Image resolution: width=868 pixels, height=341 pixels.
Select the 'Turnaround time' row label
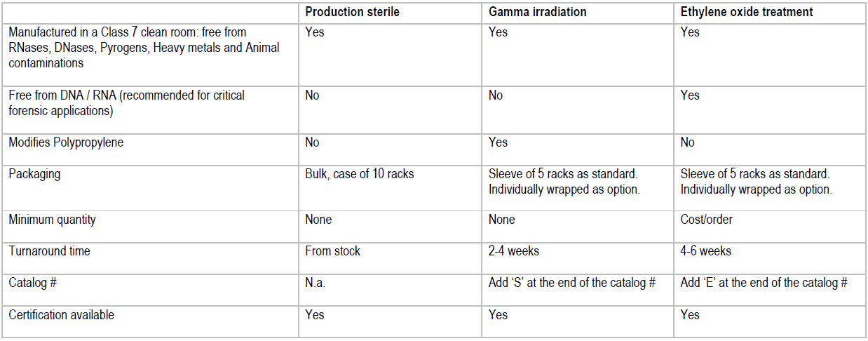click(49, 251)
